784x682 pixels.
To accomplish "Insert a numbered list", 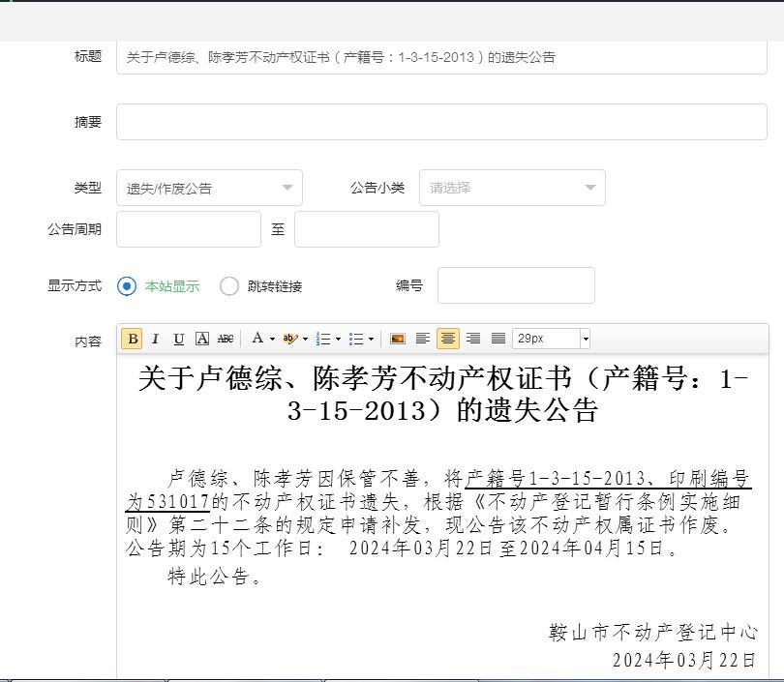I will [323, 339].
